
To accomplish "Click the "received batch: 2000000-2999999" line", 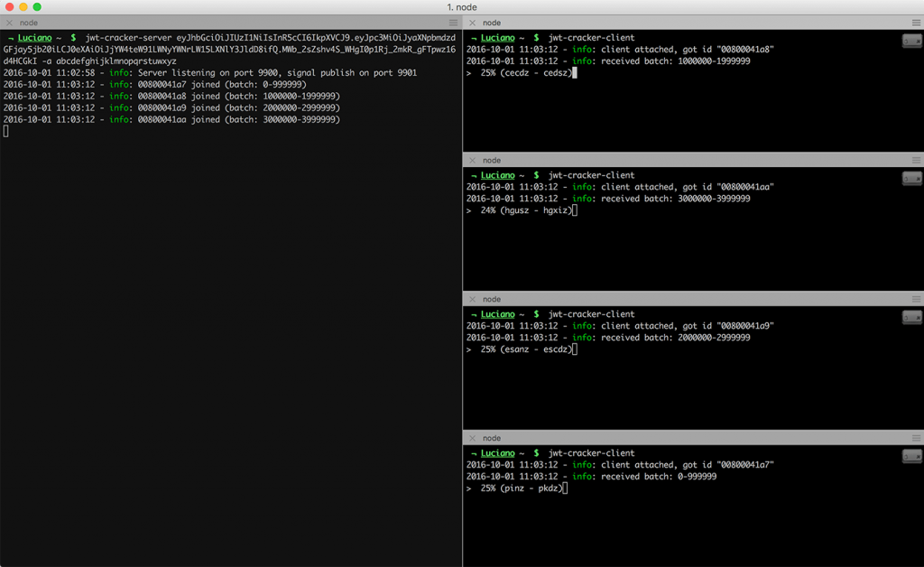I will click(x=608, y=338).
